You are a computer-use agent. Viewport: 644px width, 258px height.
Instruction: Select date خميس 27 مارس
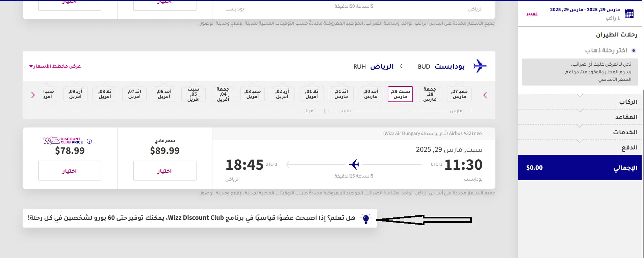459,94
